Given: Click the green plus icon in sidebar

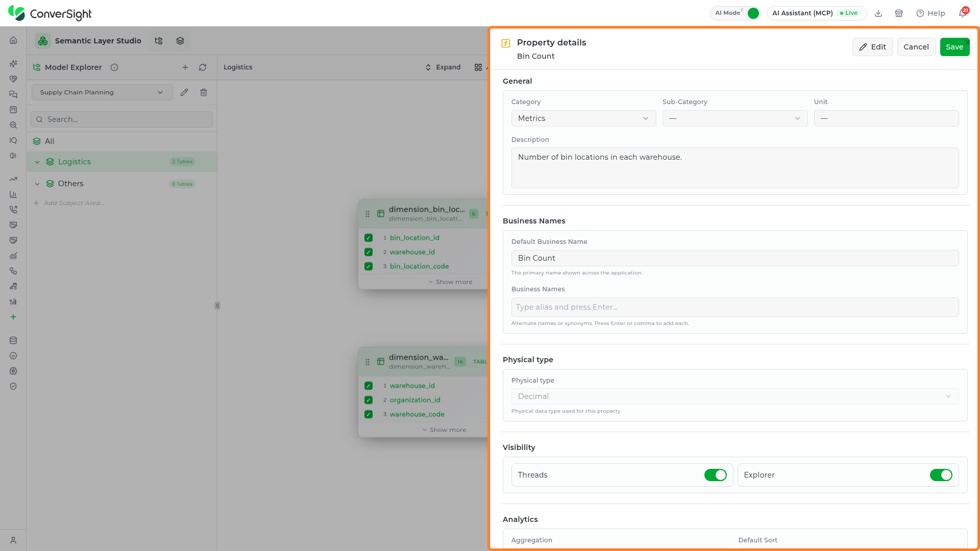Looking at the screenshot, I should tap(13, 317).
